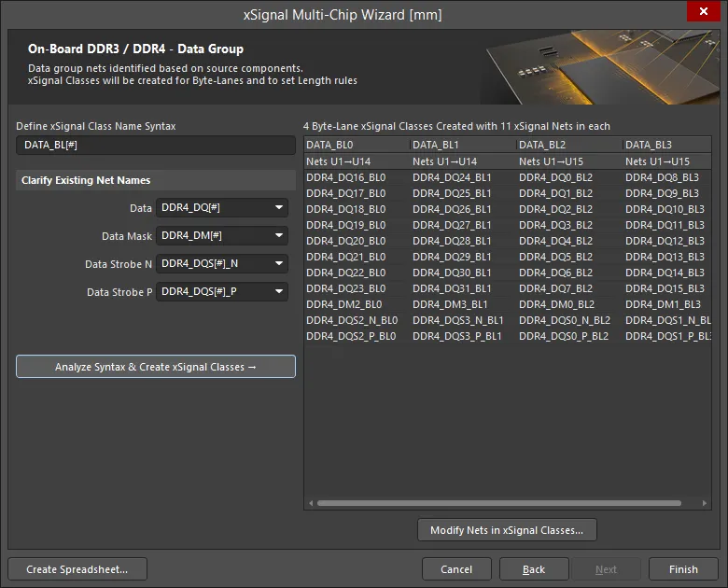This screenshot has width=728, height=588.
Task: Cancel the wizard
Action: tap(456, 569)
